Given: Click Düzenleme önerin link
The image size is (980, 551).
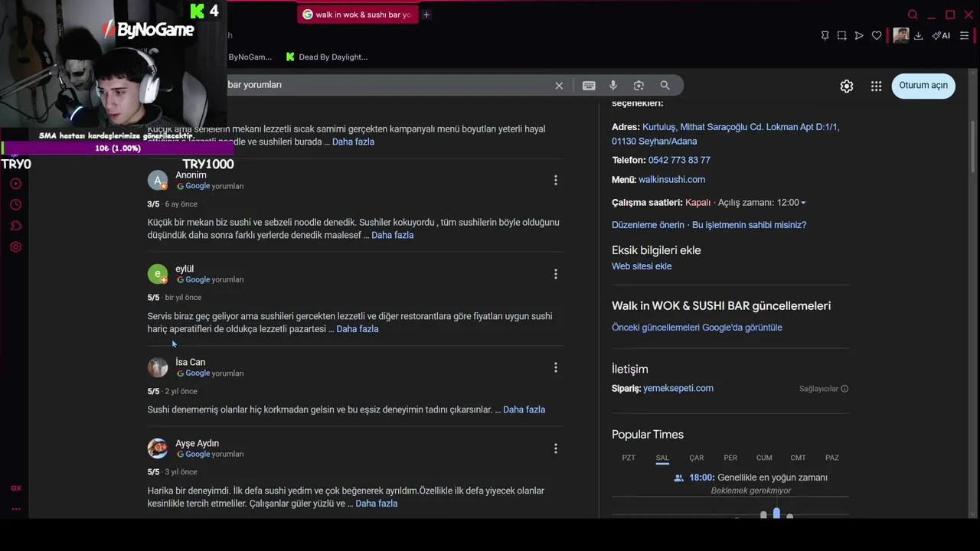Looking at the screenshot, I should click(648, 225).
